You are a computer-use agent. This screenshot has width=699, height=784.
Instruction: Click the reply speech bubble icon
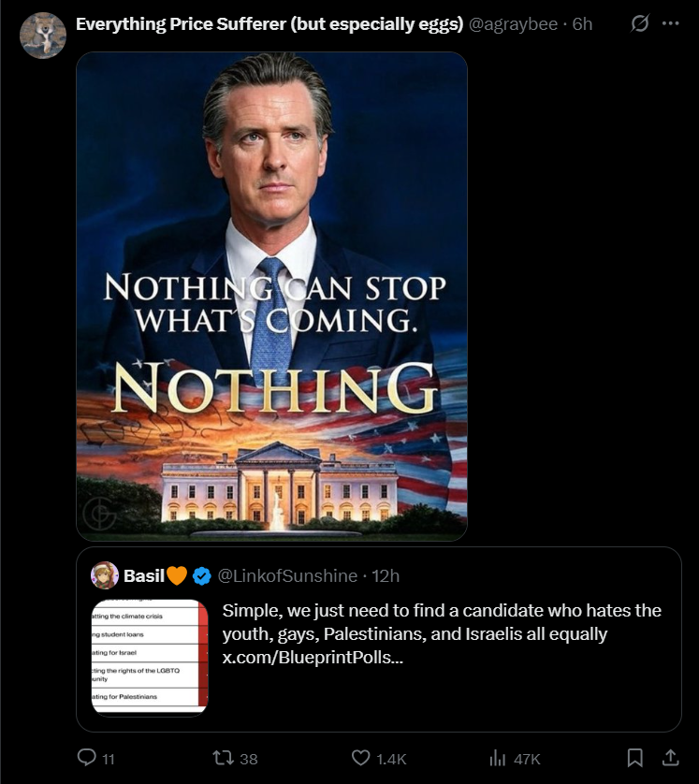click(86, 757)
